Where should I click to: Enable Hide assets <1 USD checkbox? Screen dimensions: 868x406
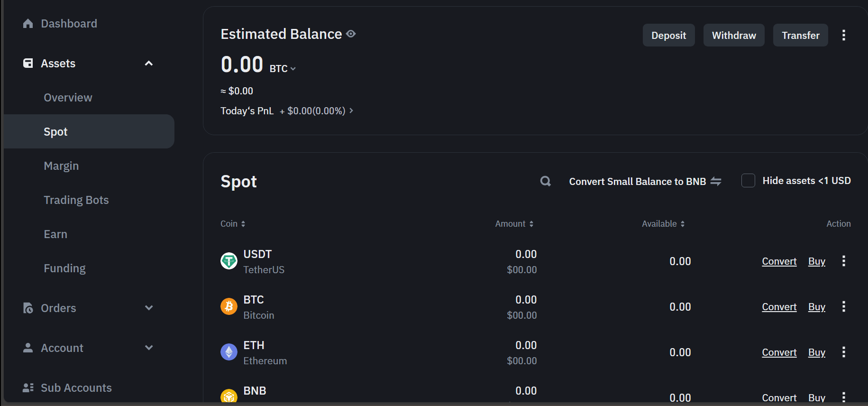pyautogui.click(x=748, y=181)
